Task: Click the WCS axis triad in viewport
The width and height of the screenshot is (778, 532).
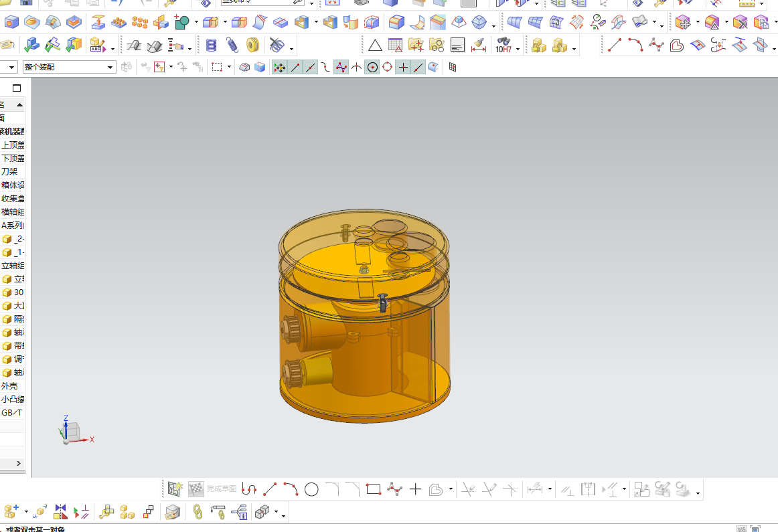Action: coord(76,430)
